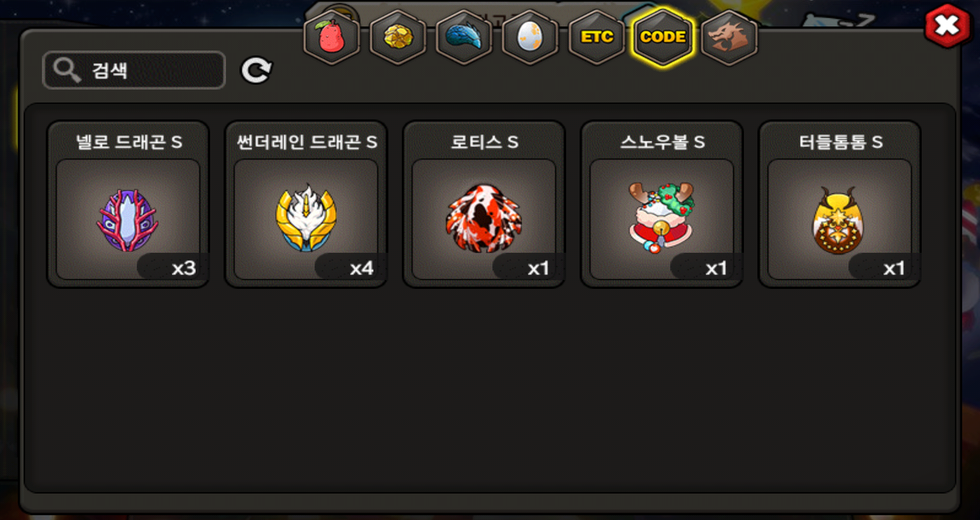Click the purple coral egg image
The height and width of the screenshot is (520, 980).
pyautogui.click(x=128, y=220)
